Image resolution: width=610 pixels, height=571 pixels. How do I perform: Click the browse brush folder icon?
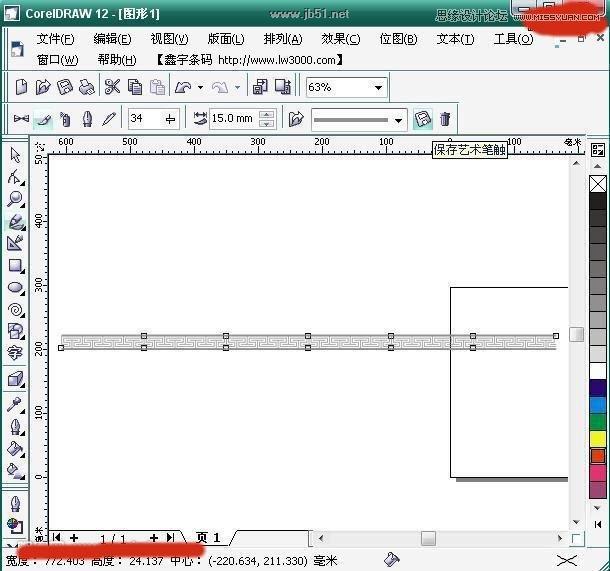(x=296, y=119)
